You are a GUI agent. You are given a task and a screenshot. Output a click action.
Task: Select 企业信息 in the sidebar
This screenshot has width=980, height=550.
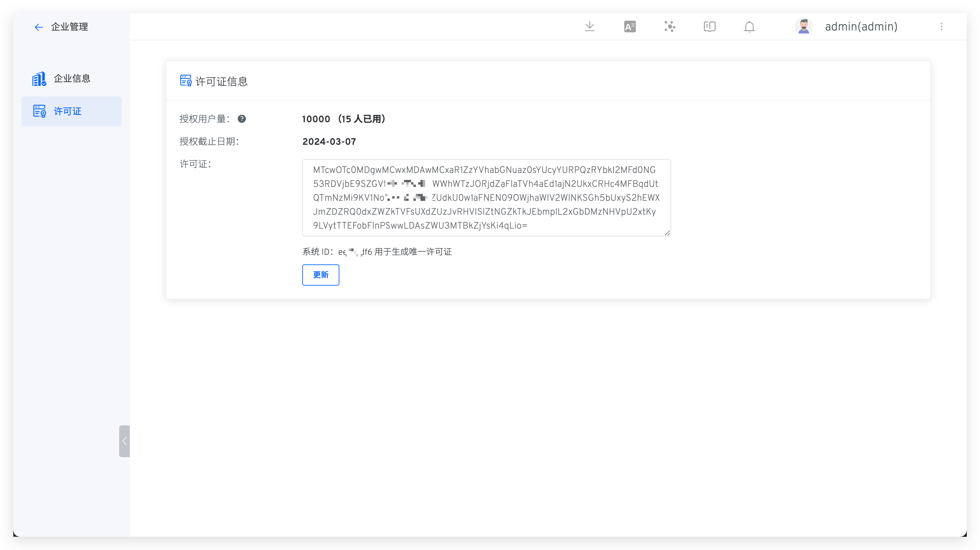72,79
